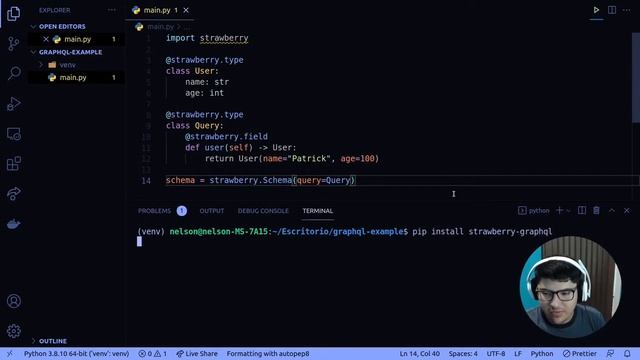Open the Remote Explorer view
Viewport: 640px width, 360px height.
click(13, 134)
